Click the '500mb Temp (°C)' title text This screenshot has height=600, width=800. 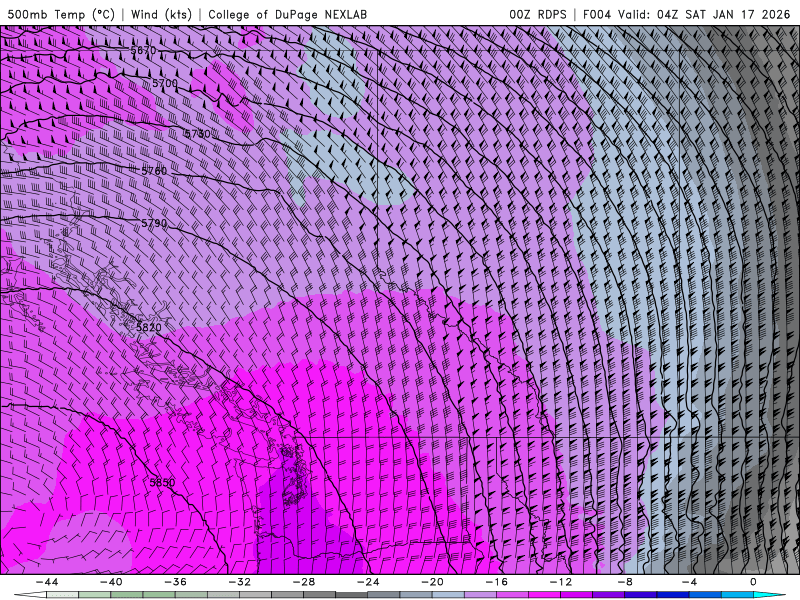click(61, 14)
